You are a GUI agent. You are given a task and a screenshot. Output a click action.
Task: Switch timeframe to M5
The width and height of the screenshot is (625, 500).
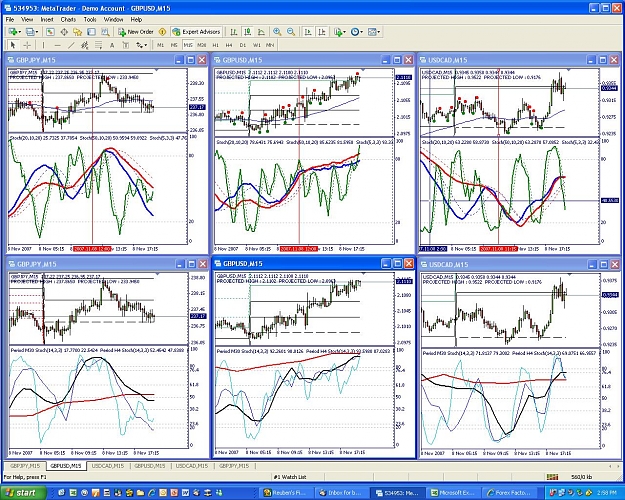coord(174,45)
